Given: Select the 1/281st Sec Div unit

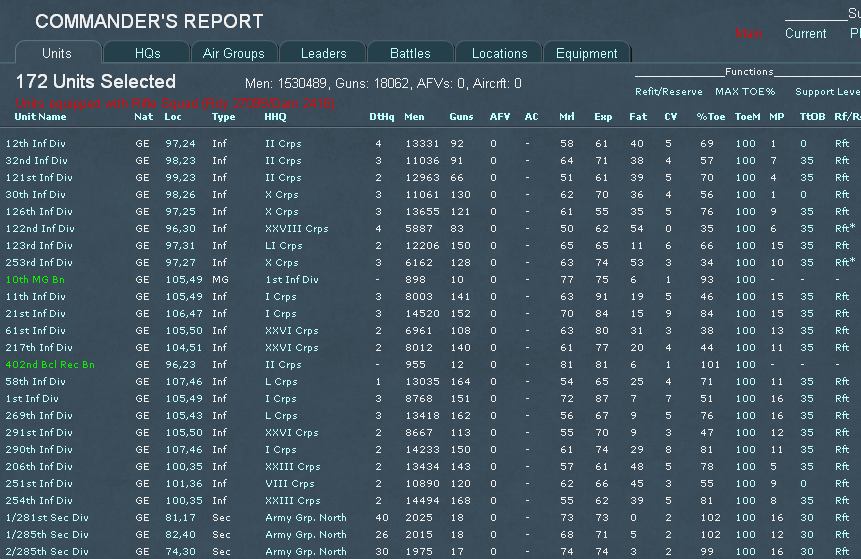Looking at the screenshot, I should [47, 517].
